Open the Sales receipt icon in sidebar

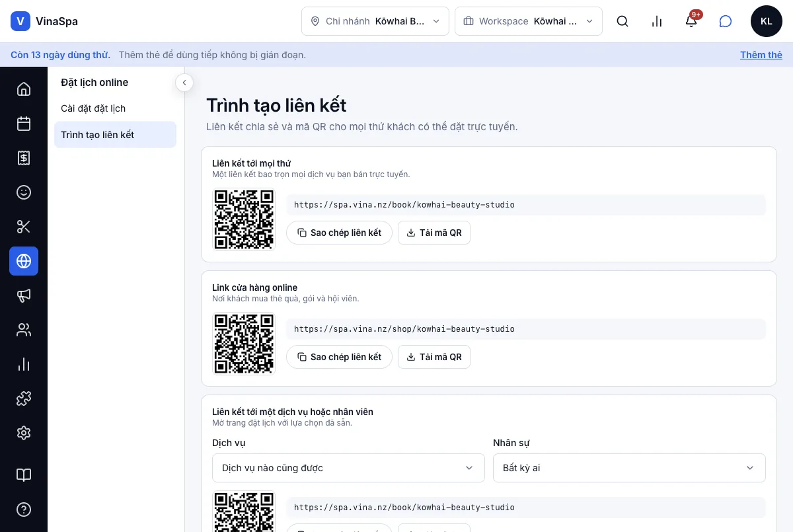point(24,157)
